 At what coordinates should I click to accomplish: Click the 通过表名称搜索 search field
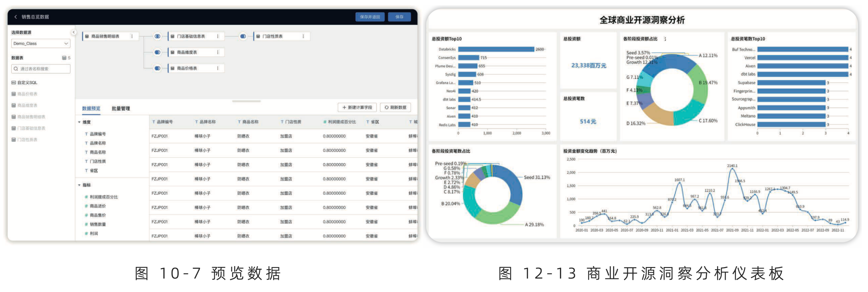pos(41,69)
